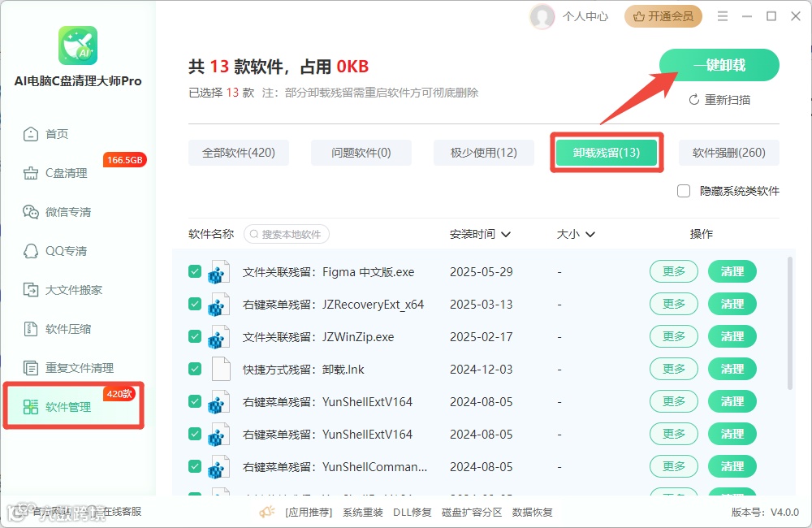The height and width of the screenshot is (528, 812).
Task: Open 更多 options for 卸载.lnk
Action: click(674, 369)
